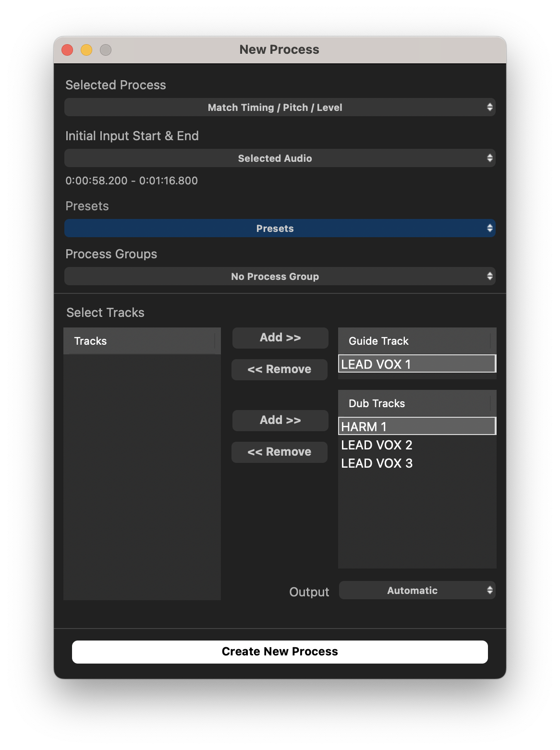Image resolution: width=560 pixels, height=750 pixels.
Task: Click << Remove for the Guide Track
Action: coord(279,370)
